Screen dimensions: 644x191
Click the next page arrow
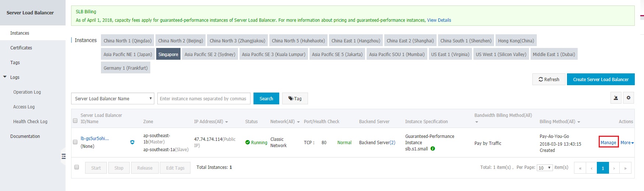[x=614, y=168]
